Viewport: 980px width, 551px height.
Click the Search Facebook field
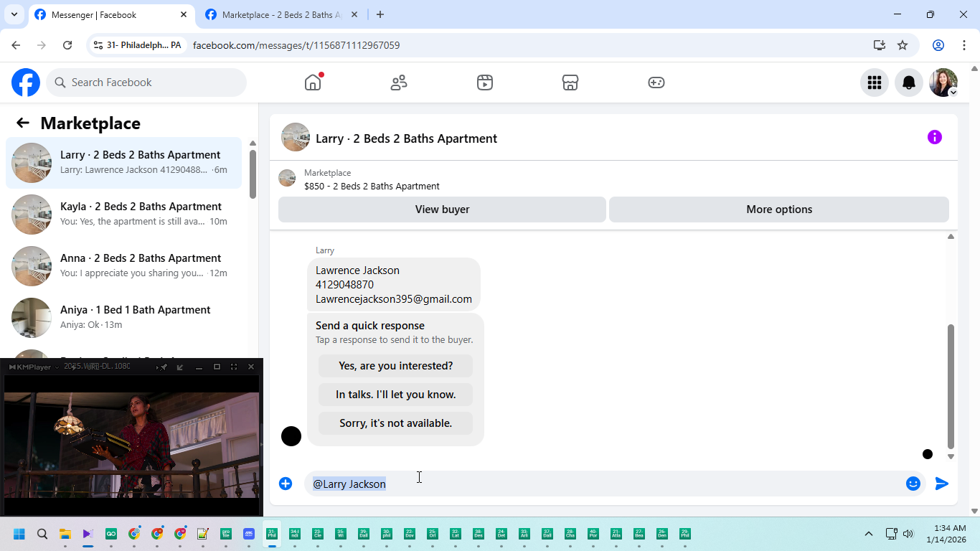[146, 83]
